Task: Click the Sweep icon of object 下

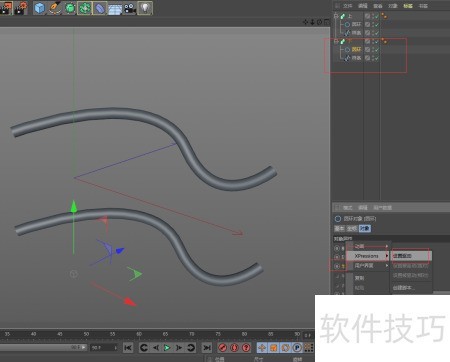Action: [343, 41]
